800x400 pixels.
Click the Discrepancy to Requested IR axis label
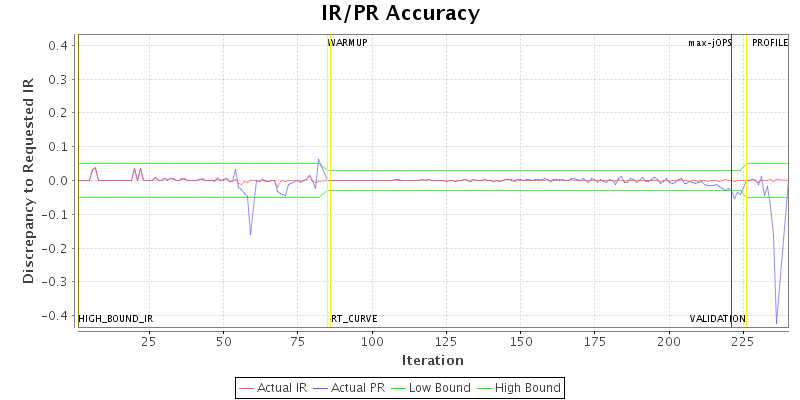point(29,181)
